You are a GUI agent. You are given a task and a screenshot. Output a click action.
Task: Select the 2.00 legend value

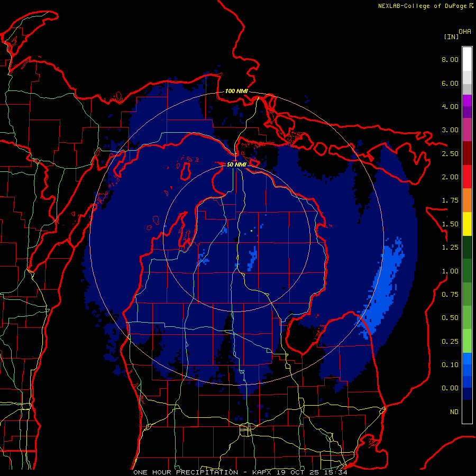[x=450, y=177]
